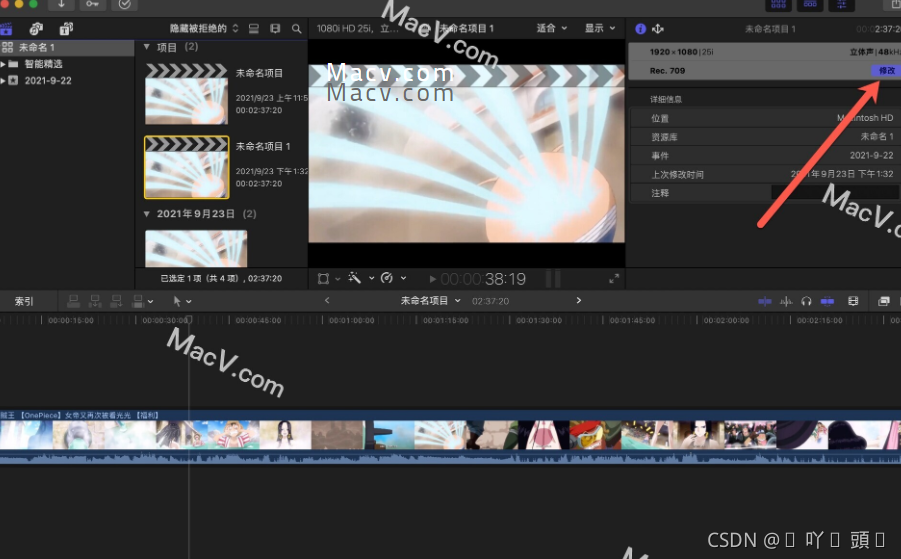Click the magic wand enhancements icon
The image size is (901, 559).
[355, 278]
